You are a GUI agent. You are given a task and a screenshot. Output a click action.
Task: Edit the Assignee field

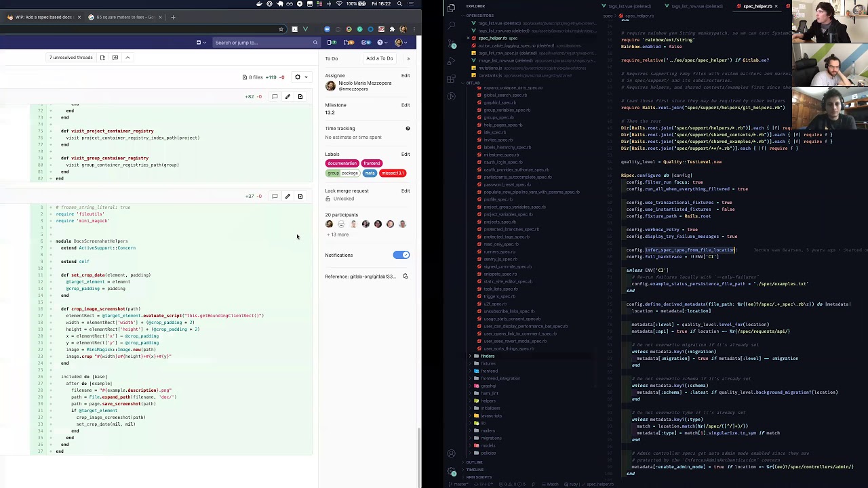(x=406, y=75)
